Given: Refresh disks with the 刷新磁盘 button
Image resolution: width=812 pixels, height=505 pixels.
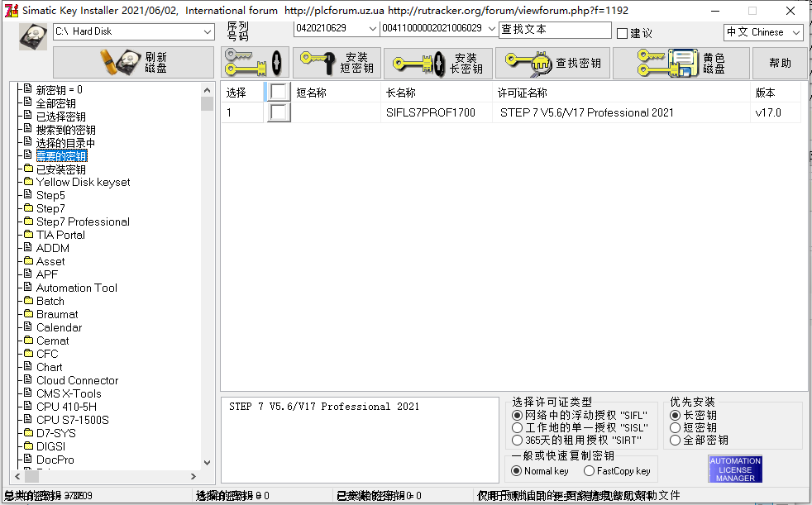Looking at the screenshot, I should pyautogui.click(x=134, y=63).
